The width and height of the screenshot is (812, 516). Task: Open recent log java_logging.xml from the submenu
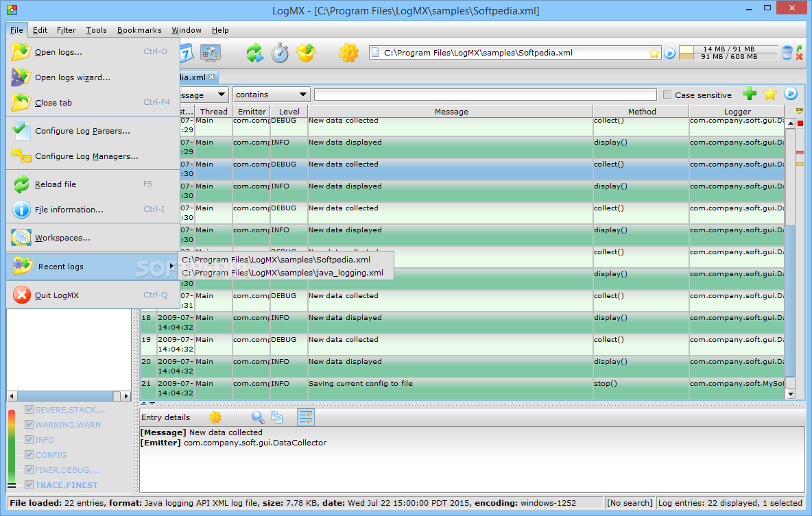[x=286, y=272]
